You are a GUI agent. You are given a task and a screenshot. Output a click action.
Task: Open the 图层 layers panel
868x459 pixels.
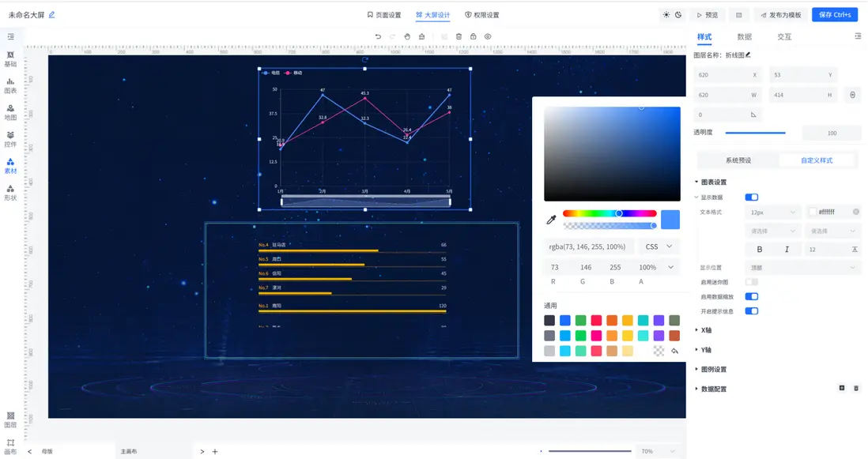coord(10,419)
